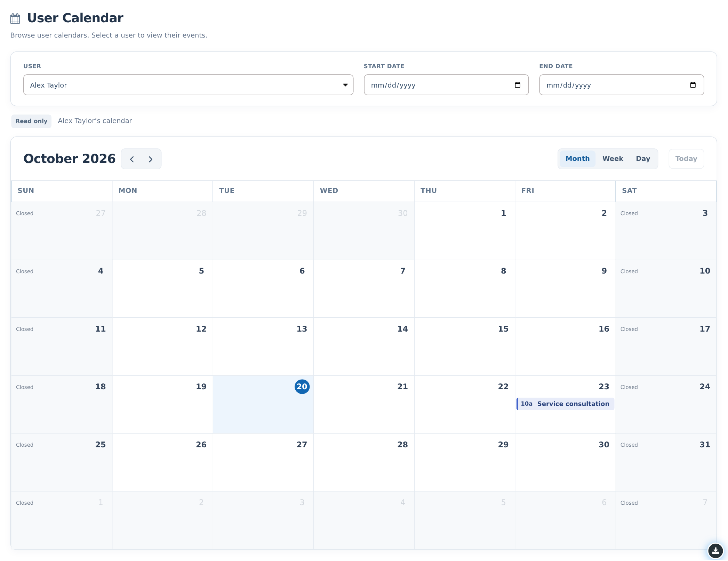Click the FRI column header
Screen dimensions: 728x561
[528, 190]
